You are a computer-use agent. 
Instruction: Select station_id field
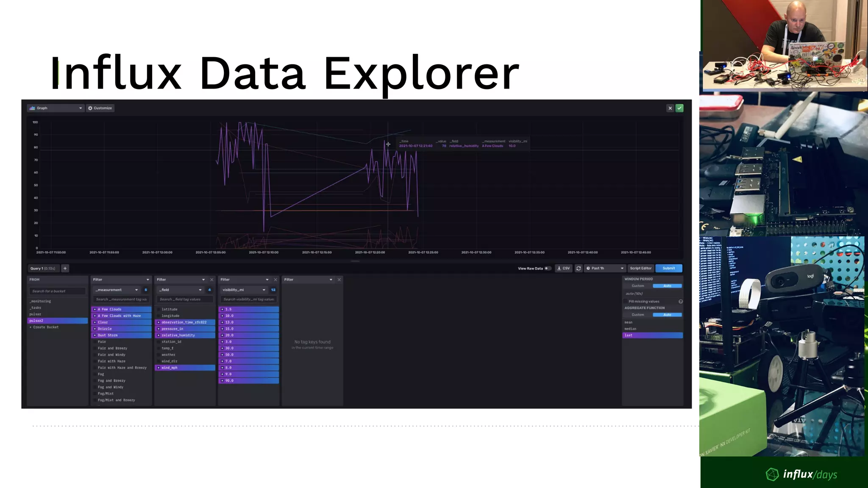click(185, 341)
